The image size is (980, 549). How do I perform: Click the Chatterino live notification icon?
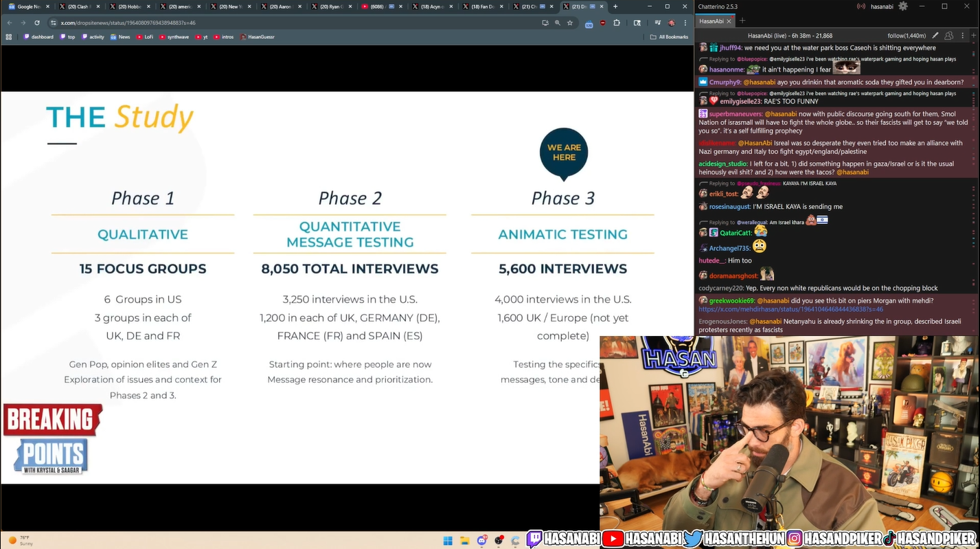click(x=861, y=6)
